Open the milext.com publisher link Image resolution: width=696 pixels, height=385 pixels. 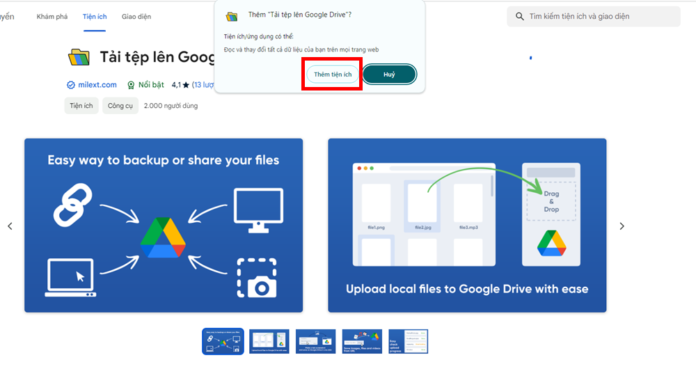[97, 85]
